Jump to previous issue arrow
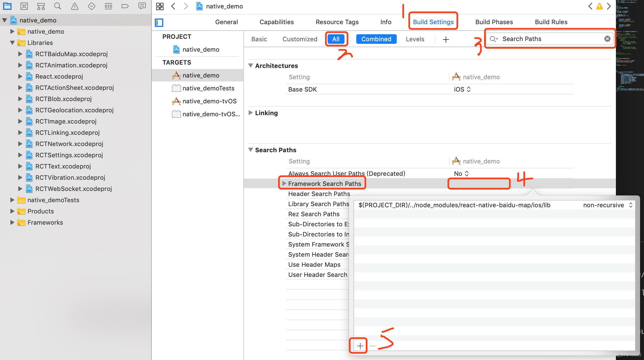 (x=590, y=6)
